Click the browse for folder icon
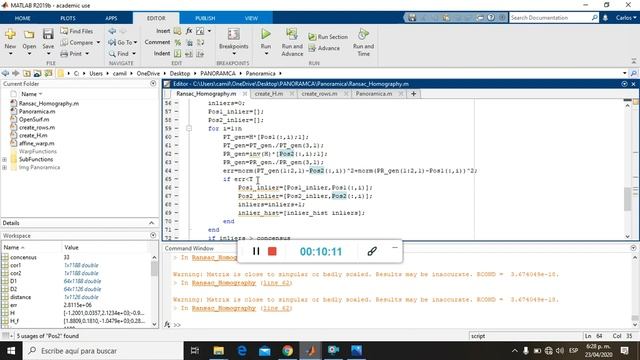 point(38,73)
